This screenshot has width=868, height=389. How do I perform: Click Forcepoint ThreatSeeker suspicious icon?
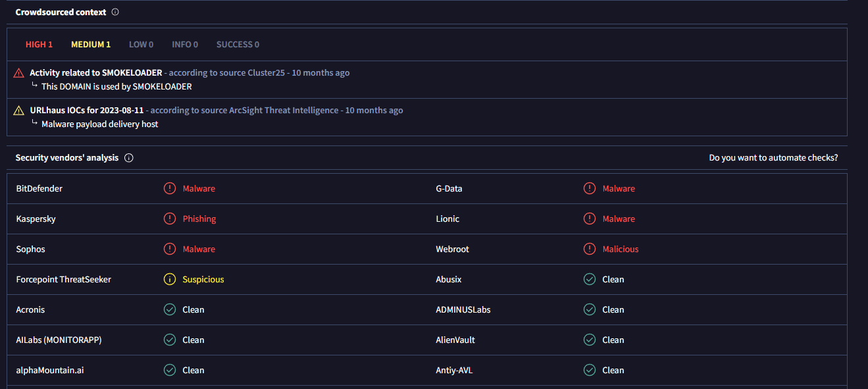click(170, 279)
